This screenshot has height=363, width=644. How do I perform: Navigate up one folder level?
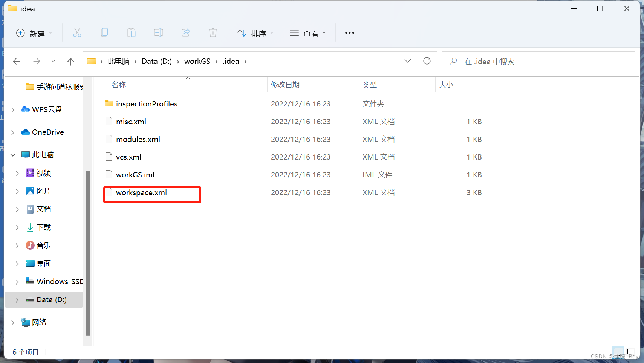pos(71,61)
